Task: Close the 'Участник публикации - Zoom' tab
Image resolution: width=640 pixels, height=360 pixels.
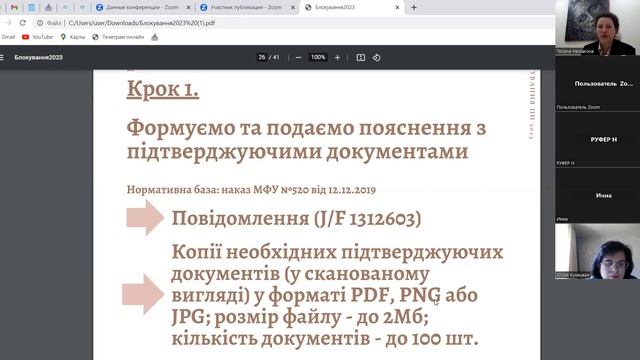Action: (x=293, y=7)
